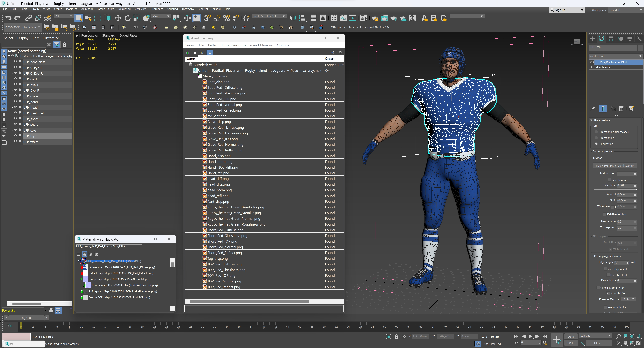Click the Pin Stack icon
644x348 pixels.
click(x=593, y=109)
